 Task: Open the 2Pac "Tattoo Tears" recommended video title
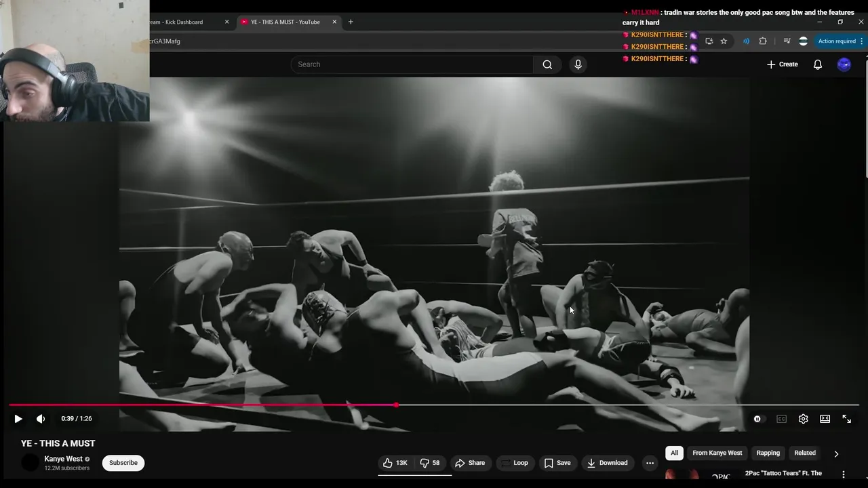783,474
